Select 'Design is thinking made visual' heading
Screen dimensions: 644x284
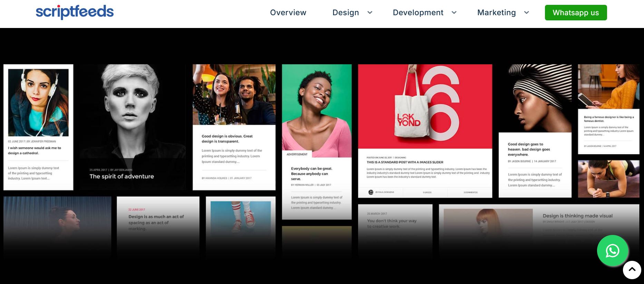(x=577, y=216)
